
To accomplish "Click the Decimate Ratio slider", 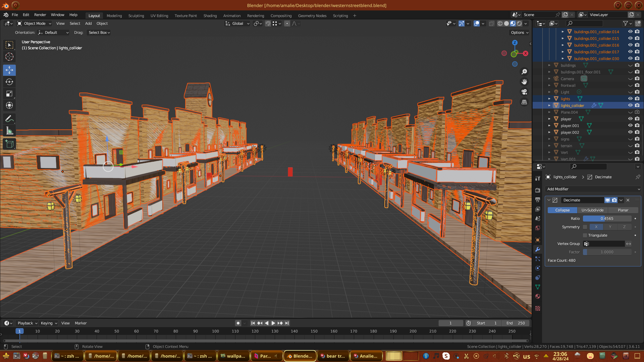I will [x=607, y=219].
